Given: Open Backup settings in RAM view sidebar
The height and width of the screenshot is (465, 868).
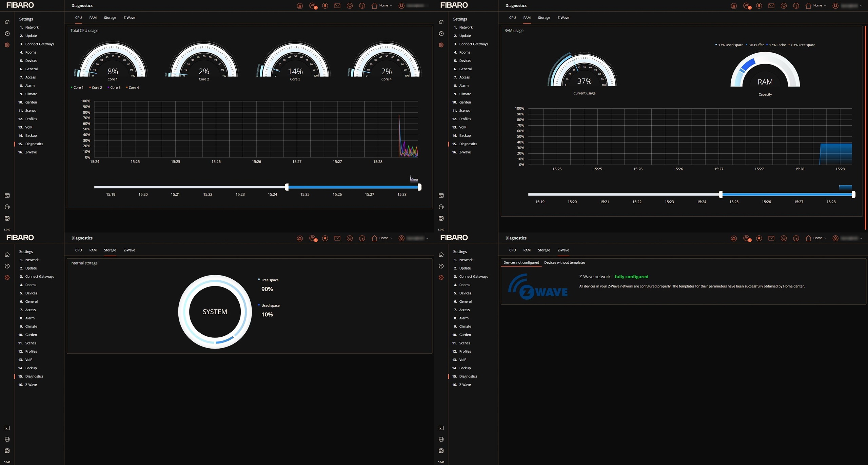Looking at the screenshot, I should pos(465,135).
